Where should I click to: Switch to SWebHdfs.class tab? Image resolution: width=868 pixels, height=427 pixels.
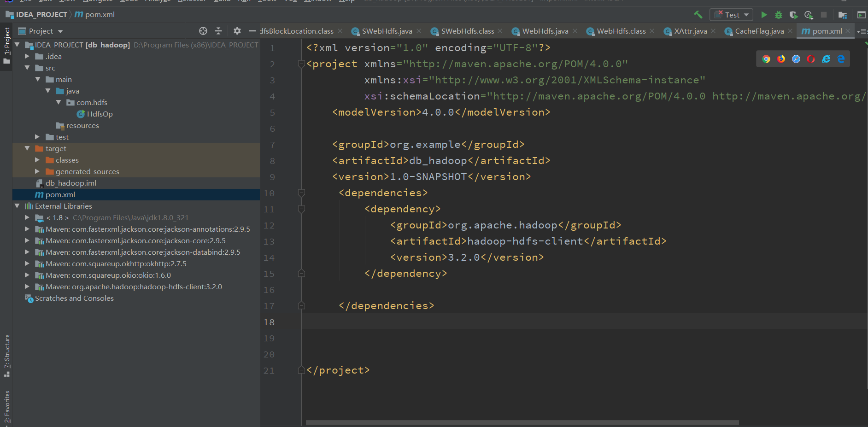[x=467, y=31]
